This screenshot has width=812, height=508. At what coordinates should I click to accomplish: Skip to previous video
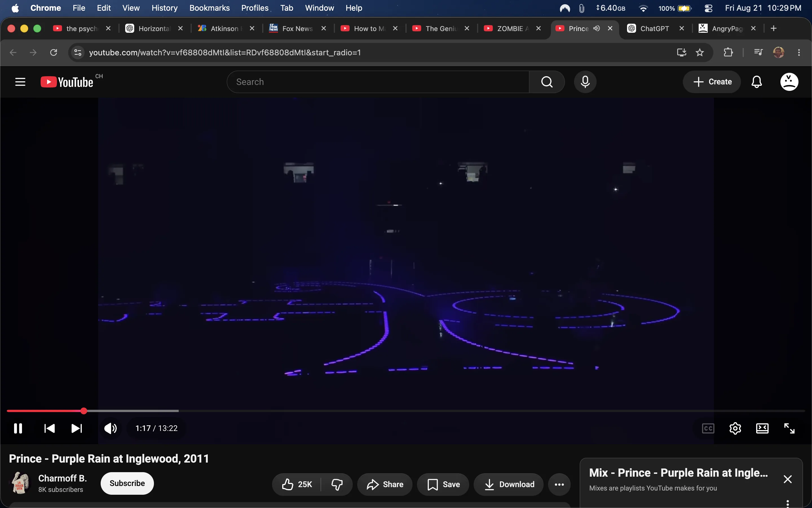(50, 428)
